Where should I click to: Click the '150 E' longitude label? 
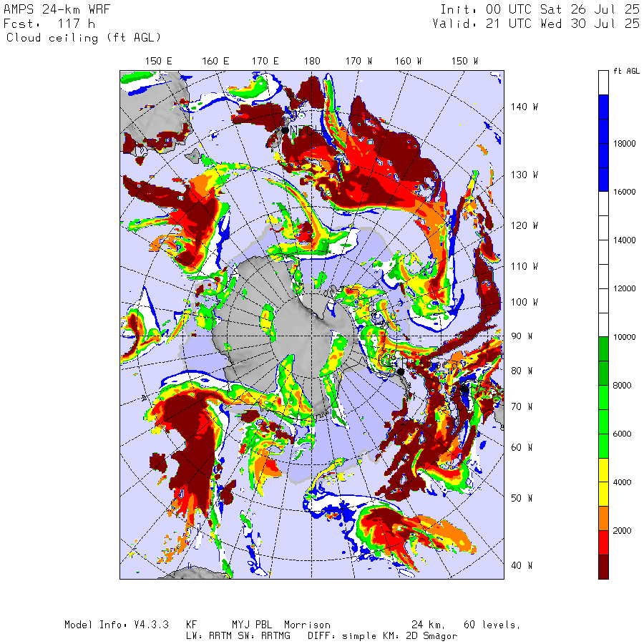159,62
